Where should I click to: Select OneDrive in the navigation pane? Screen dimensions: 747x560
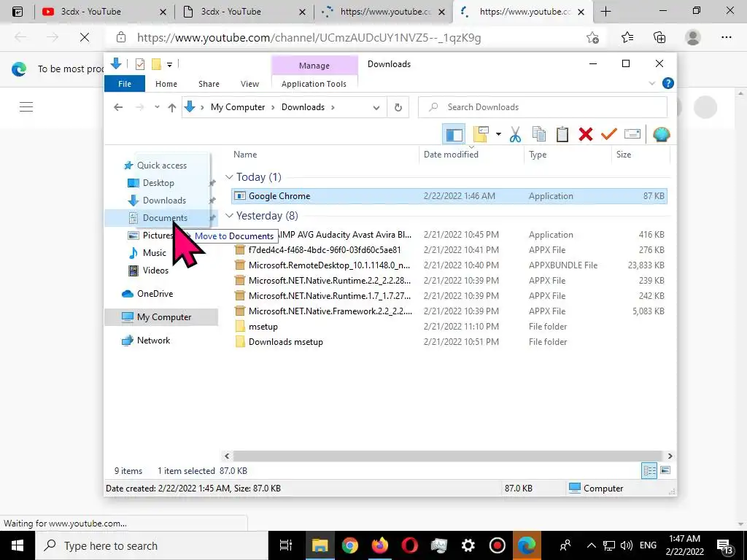click(x=155, y=294)
